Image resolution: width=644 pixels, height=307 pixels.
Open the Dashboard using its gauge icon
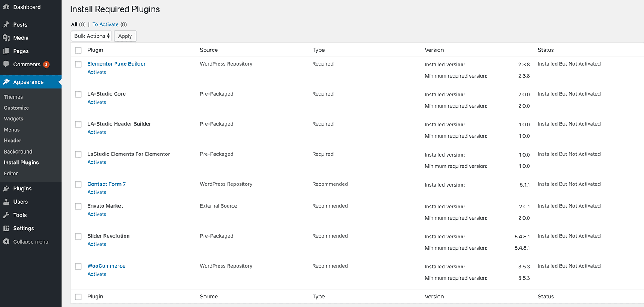pyautogui.click(x=6, y=7)
